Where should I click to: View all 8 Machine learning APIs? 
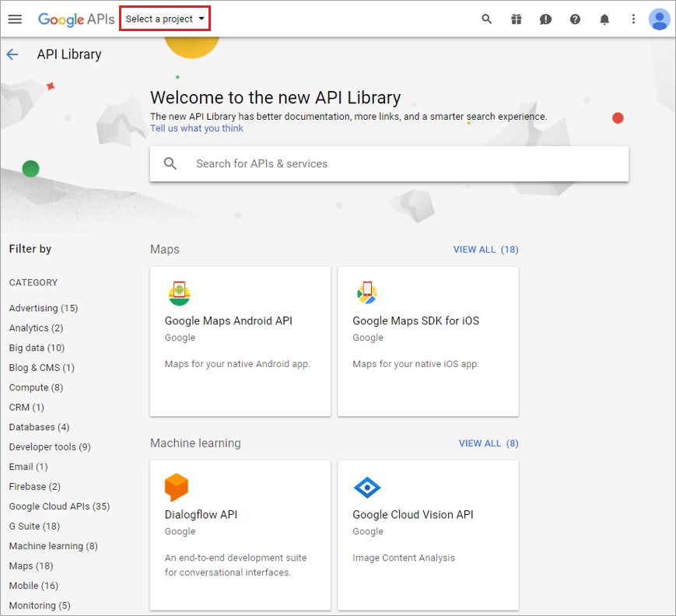pos(489,443)
